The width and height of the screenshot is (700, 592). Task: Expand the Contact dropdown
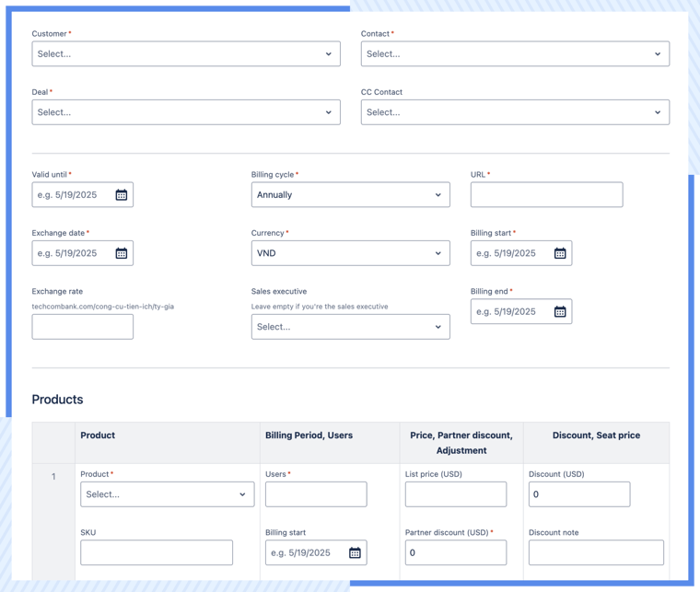515,54
